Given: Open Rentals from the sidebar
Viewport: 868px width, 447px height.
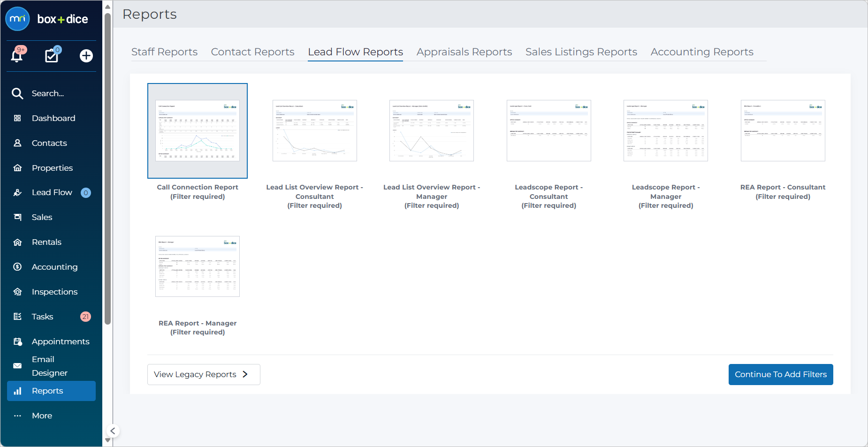Looking at the screenshot, I should pos(52,242).
